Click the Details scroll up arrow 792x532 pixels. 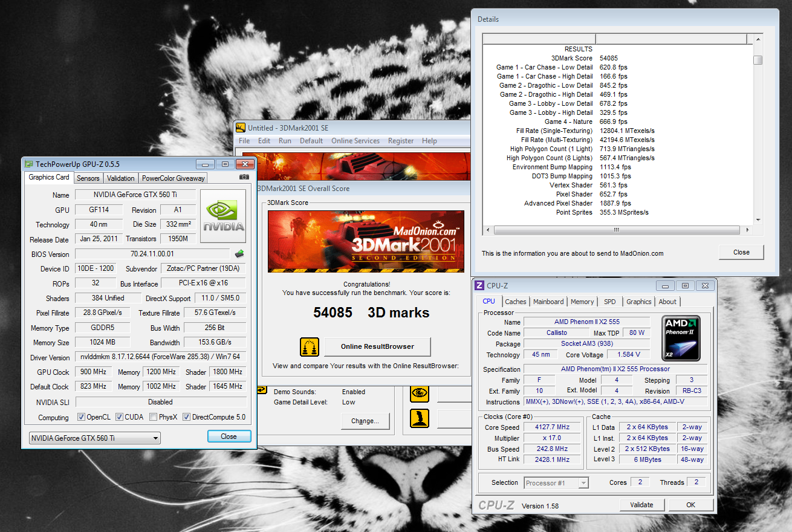click(x=758, y=39)
